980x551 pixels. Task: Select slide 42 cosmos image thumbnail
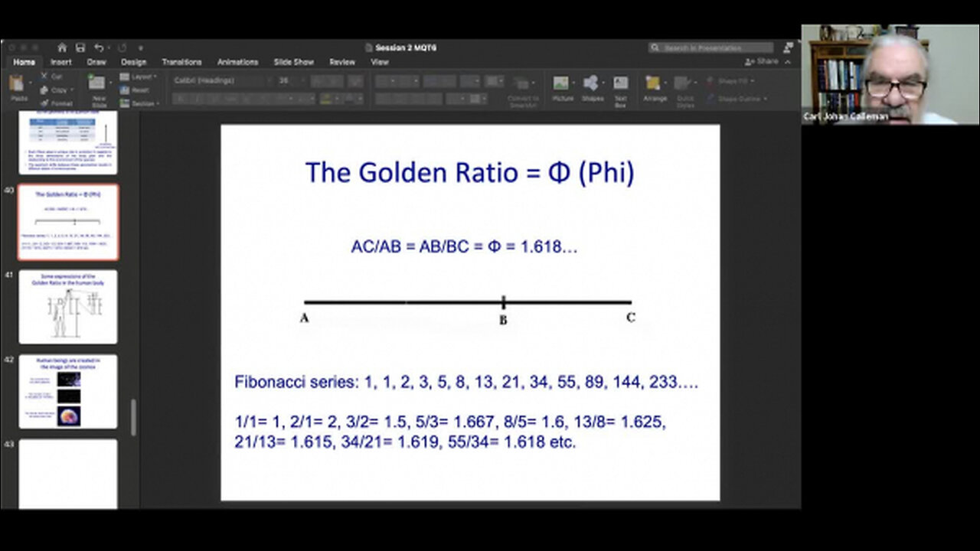pyautogui.click(x=68, y=391)
